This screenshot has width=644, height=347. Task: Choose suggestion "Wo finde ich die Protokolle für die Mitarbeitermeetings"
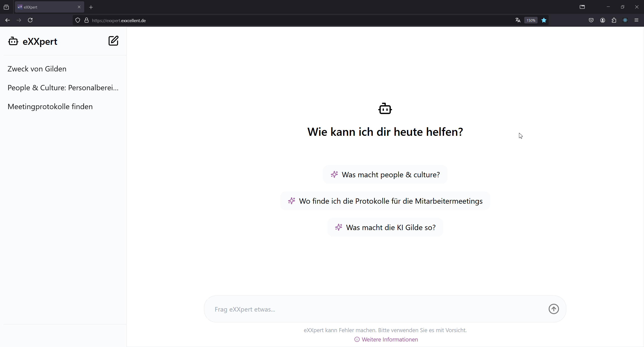pyautogui.click(x=385, y=201)
